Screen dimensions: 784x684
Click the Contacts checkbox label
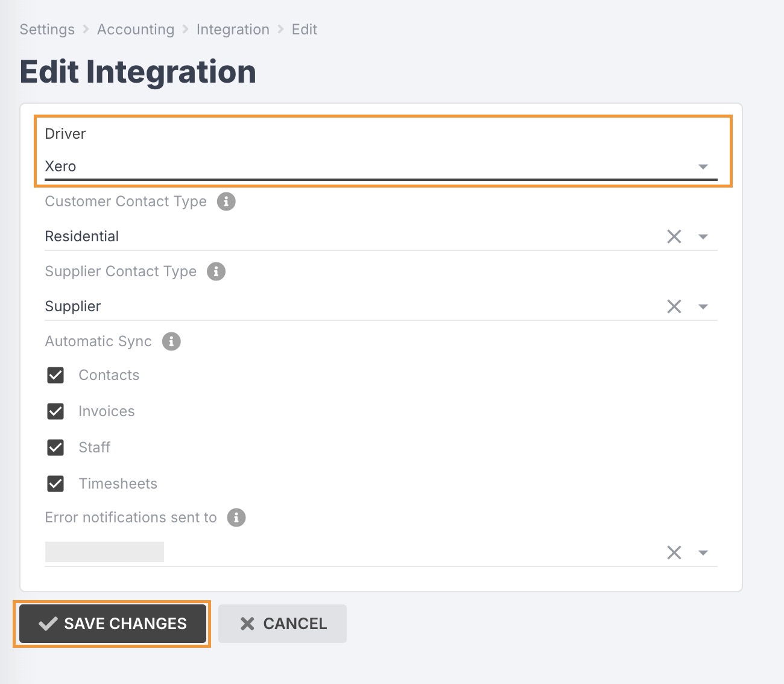[109, 375]
